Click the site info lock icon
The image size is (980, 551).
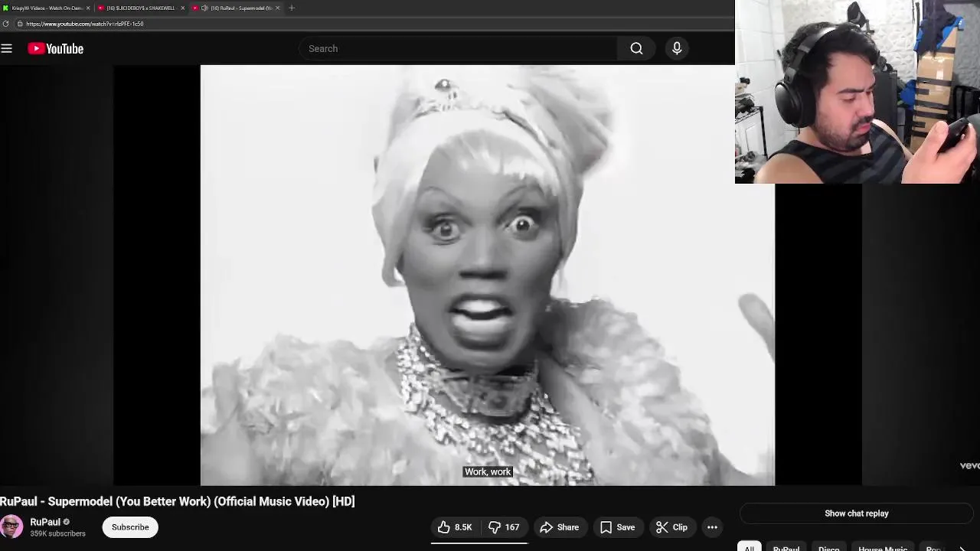[20, 24]
